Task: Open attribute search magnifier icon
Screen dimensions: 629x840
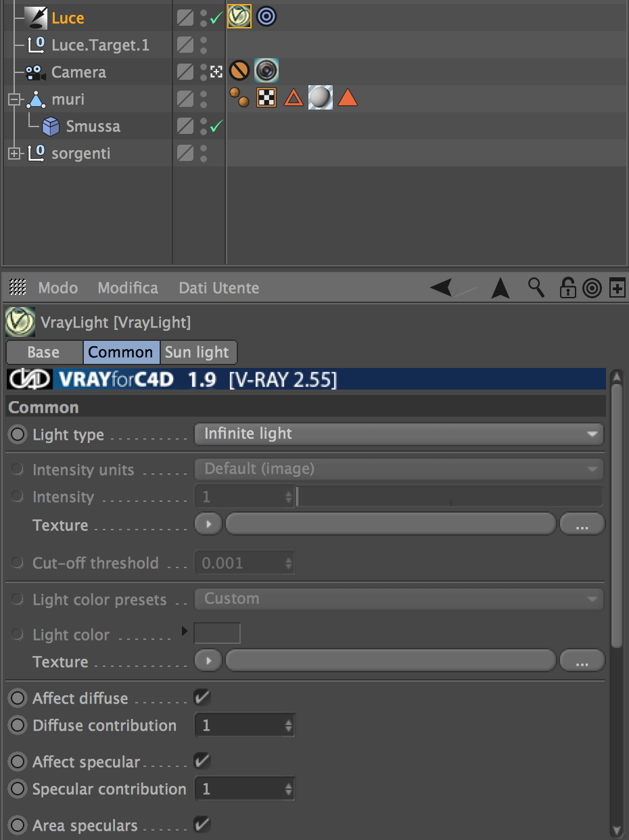Action: tap(536, 287)
